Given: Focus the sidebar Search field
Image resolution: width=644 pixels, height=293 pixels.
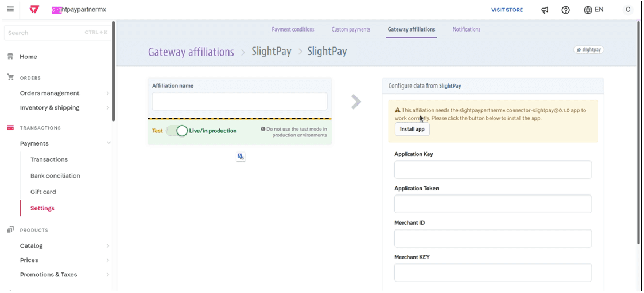Looking at the screenshot, I should pyautogui.click(x=57, y=33).
